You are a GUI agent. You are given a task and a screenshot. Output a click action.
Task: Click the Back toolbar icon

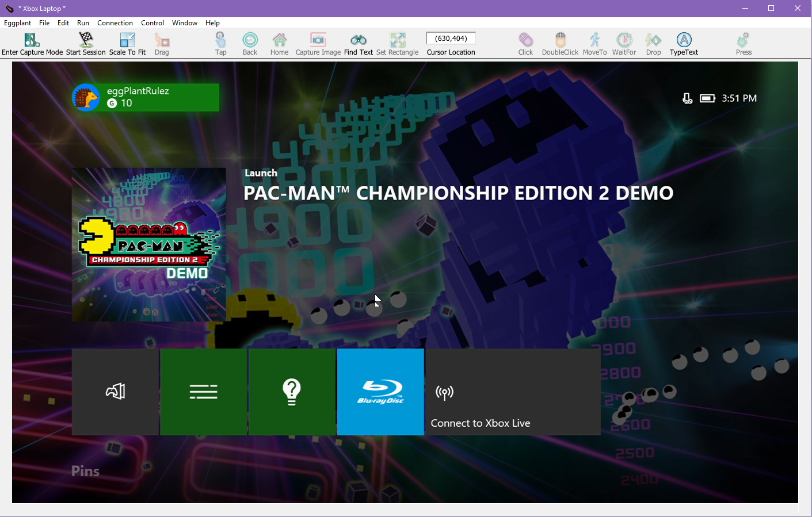(x=250, y=40)
